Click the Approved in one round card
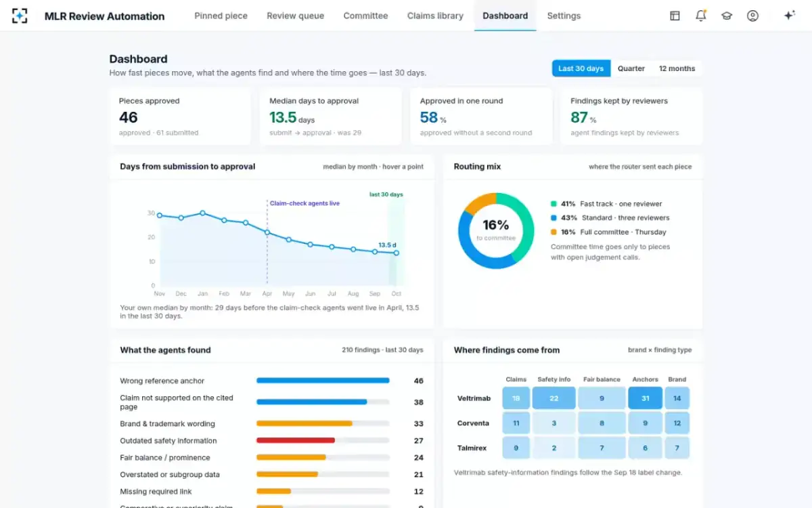This screenshot has width=812, height=508. click(481, 117)
